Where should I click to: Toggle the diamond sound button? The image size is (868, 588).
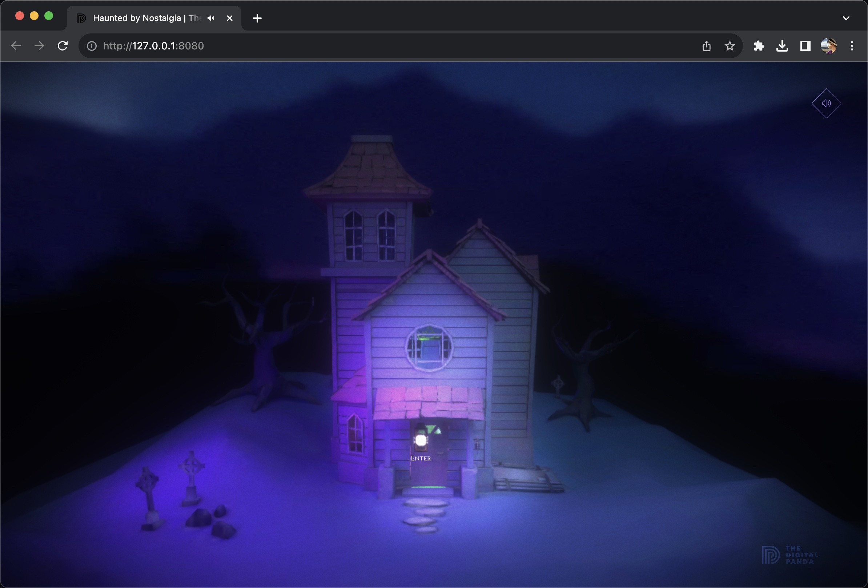[x=826, y=103]
